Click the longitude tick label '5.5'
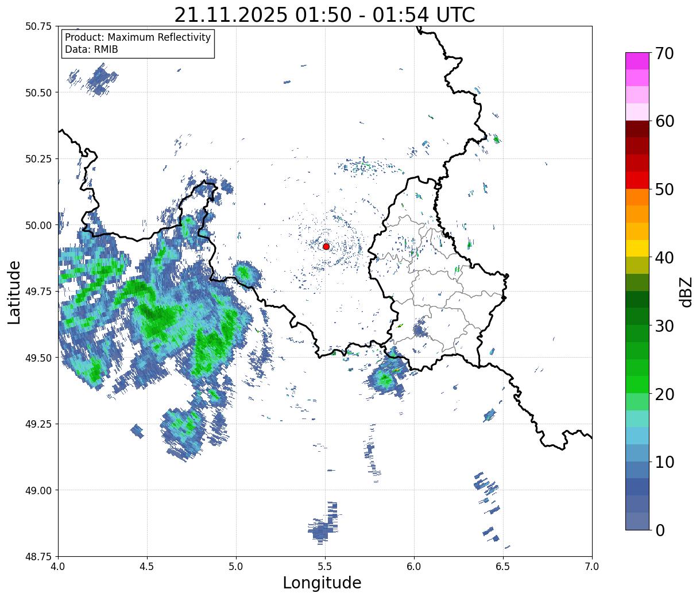 (325, 567)
